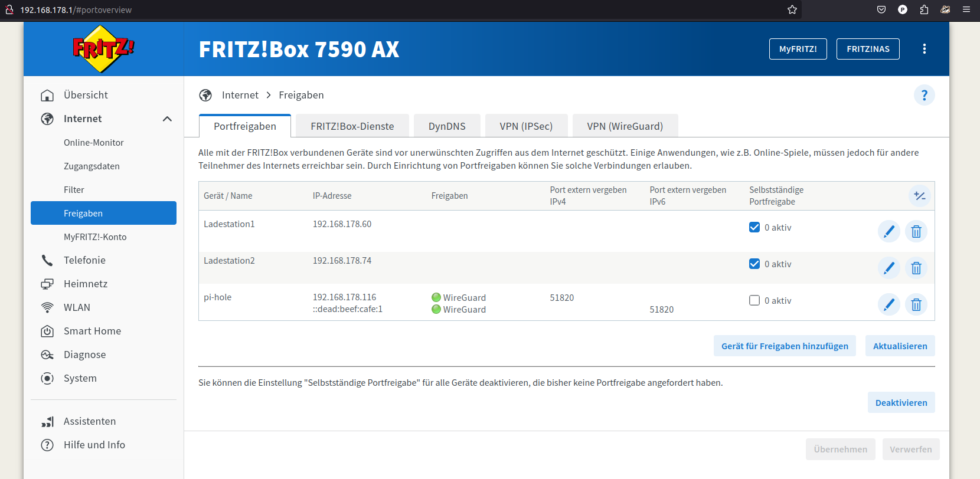Click the plus/minus table column settings icon
The height and width of the screenshot is (479, 980).
[x=919, y=196]
